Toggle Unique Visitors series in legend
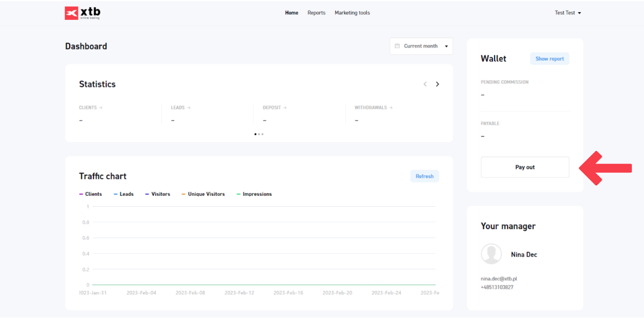644x318 pixels. 203,194
